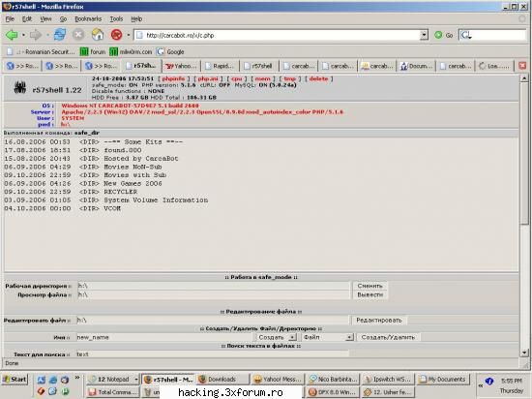Open the Help menu

[136, 19]
